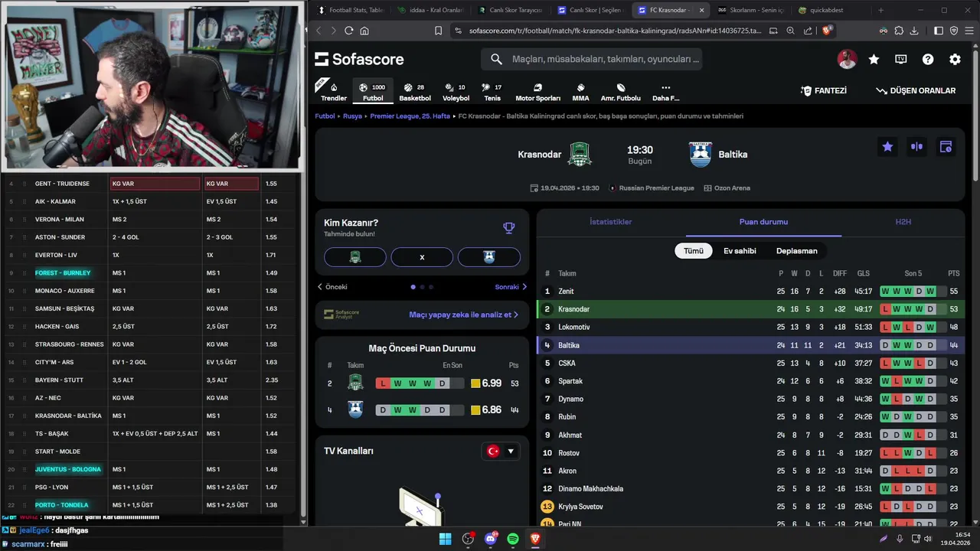Open the MMA category
980x551 pixels.
(580, 91)
